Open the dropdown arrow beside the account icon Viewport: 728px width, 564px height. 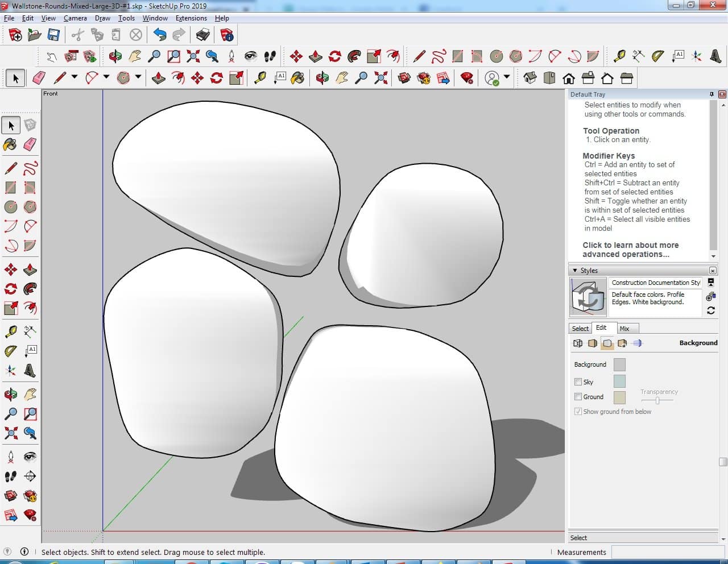point(507,77)
